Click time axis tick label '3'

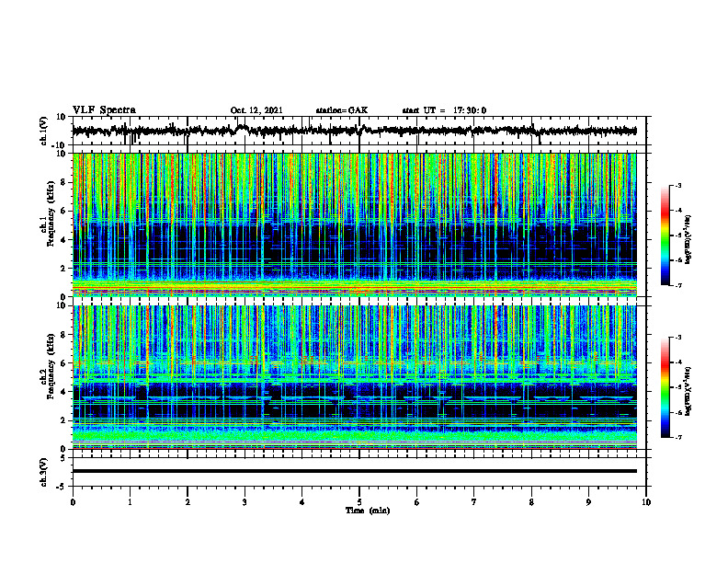pos(245,502)
